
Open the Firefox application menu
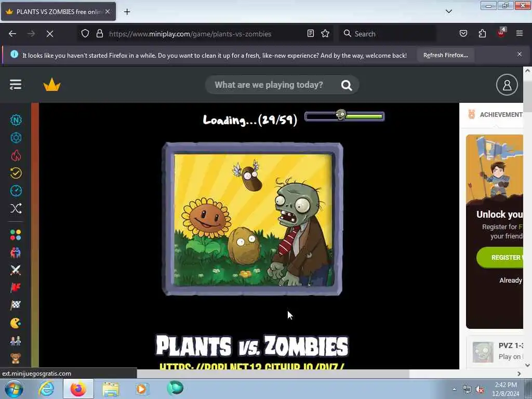tap(520, 33)
